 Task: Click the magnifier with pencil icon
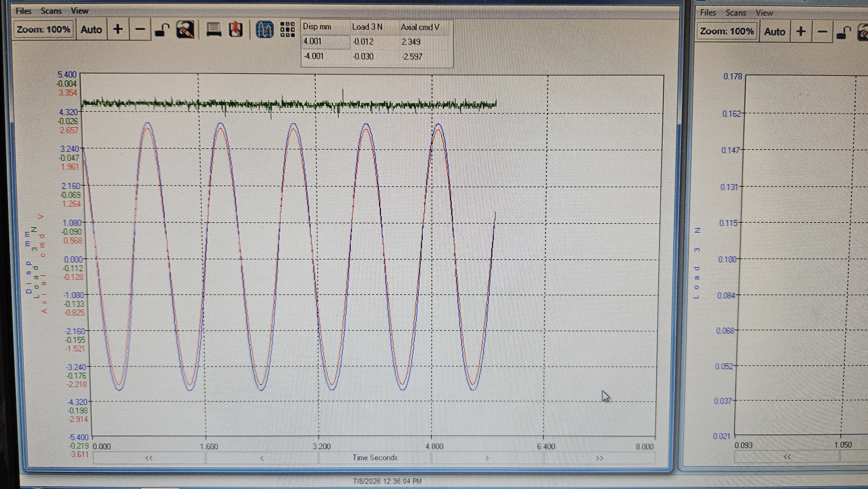pyautogui.click(x=185, y=30)
